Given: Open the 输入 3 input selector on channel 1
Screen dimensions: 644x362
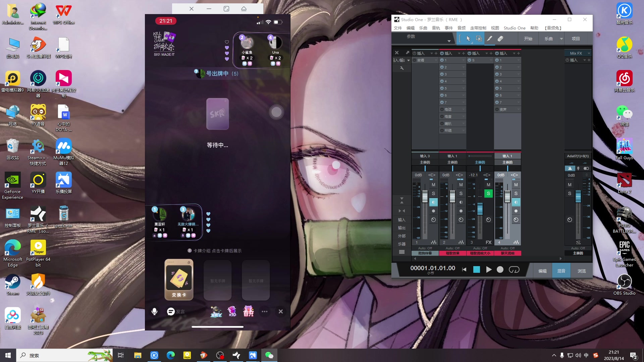Looking at the screenshot, I should [x=425, y=156].
